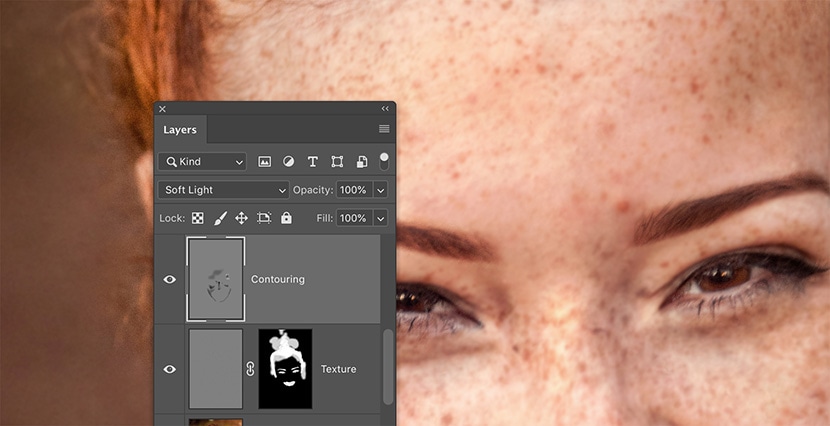Open the Soft Light blend mode dropdown

(223, 190)
